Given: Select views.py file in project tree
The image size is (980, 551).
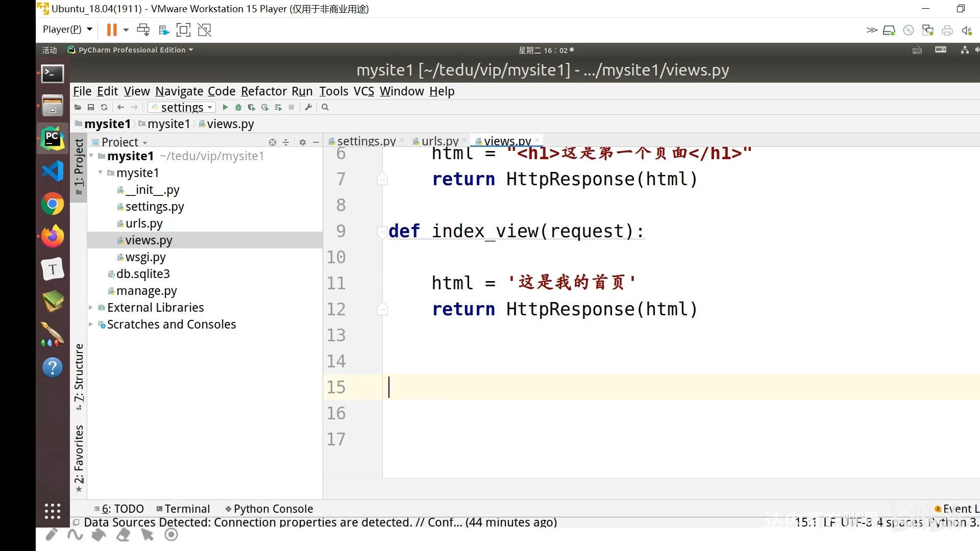Looking at the screenshot, I should point(149,239).
